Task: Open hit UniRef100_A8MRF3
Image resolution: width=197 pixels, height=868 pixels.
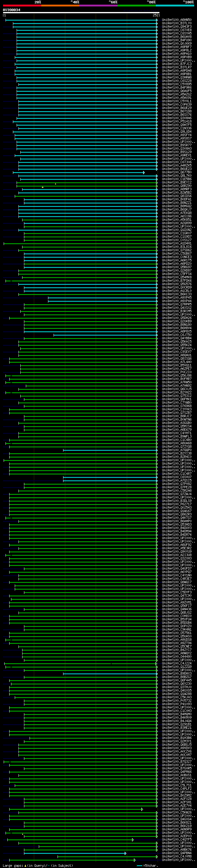Action: (177, 189)
